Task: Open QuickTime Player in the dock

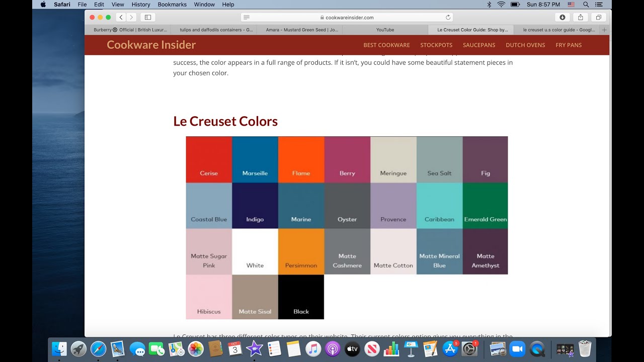Action: click(537, 348)
